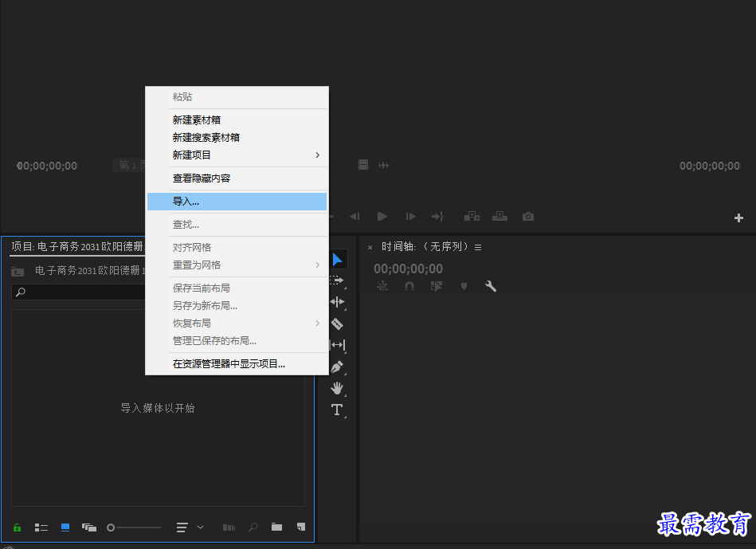Choose 新建搜索素材箱 from context menu
This screenshot has height=549, width=756.
(237, 138)
